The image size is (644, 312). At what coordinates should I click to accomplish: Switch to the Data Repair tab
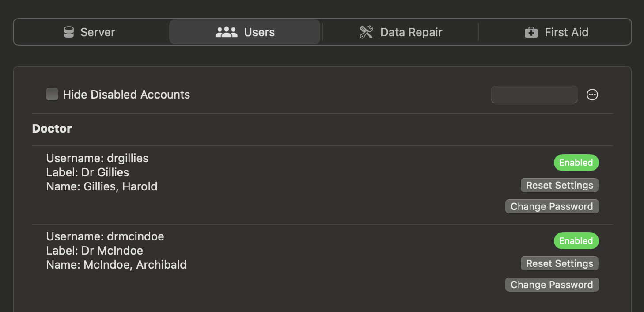coord(401,32)
